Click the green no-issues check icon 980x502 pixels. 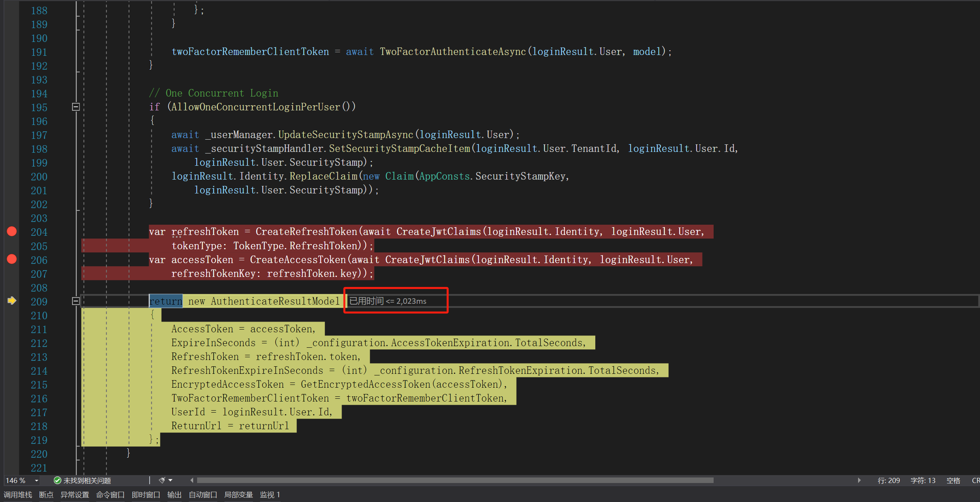pos(57,480)
